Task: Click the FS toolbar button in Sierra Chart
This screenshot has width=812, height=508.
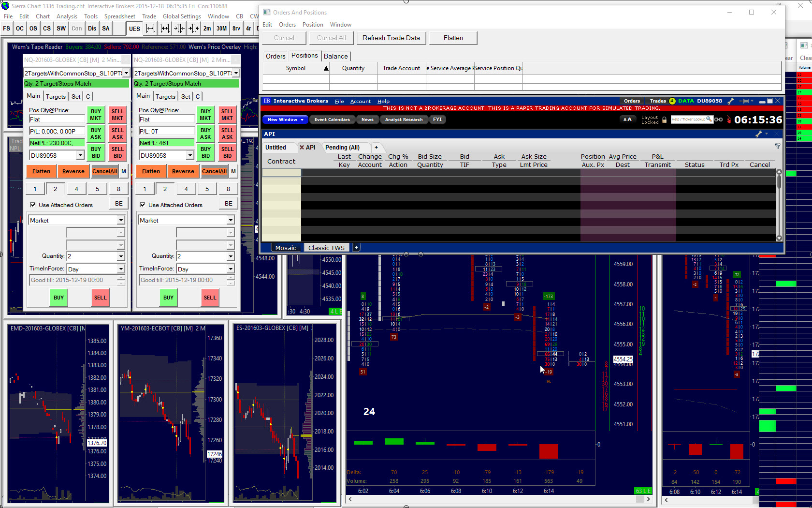Action: click(x=6, y=29)
